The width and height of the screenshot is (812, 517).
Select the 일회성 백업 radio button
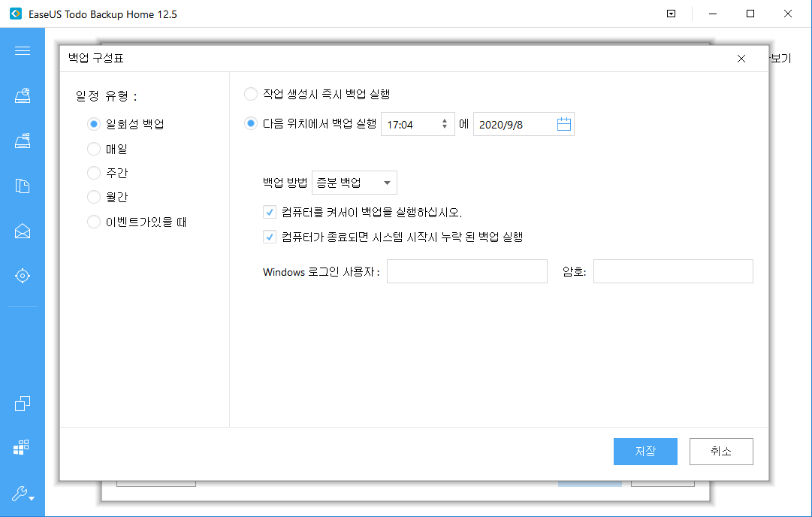click(93, 123)
